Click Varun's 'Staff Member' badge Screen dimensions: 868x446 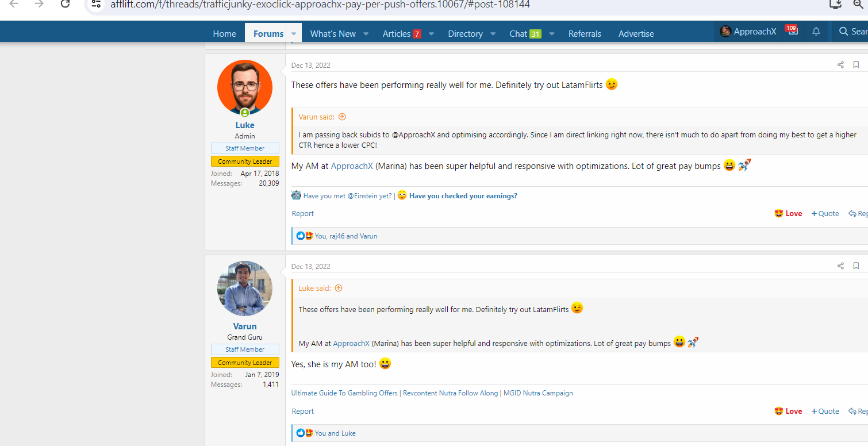click(245, 349)
